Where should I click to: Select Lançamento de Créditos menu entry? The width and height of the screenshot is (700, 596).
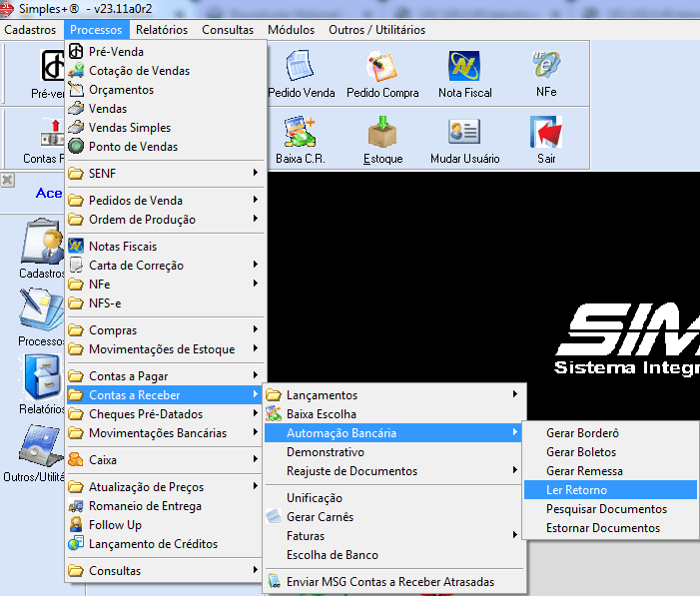(166, 544)
